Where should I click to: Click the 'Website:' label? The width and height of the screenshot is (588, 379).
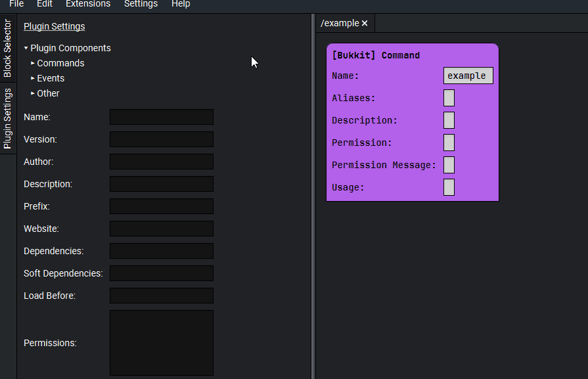41,229
